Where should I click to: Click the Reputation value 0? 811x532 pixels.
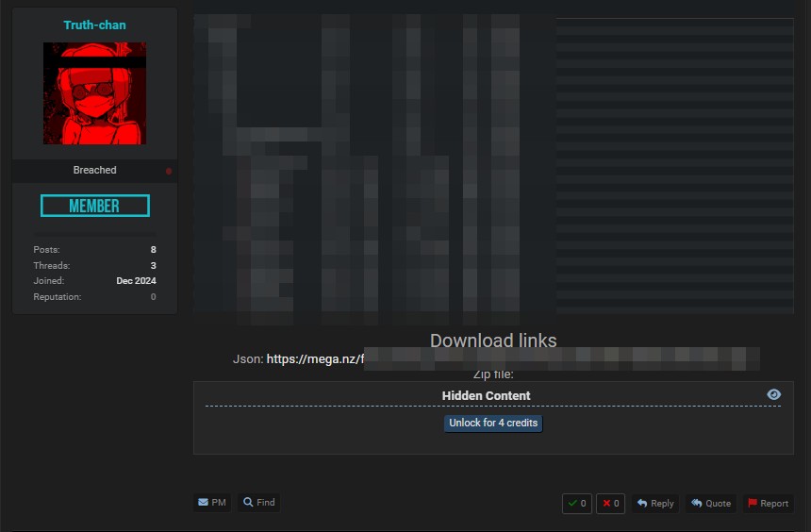[x=153, y=297]
